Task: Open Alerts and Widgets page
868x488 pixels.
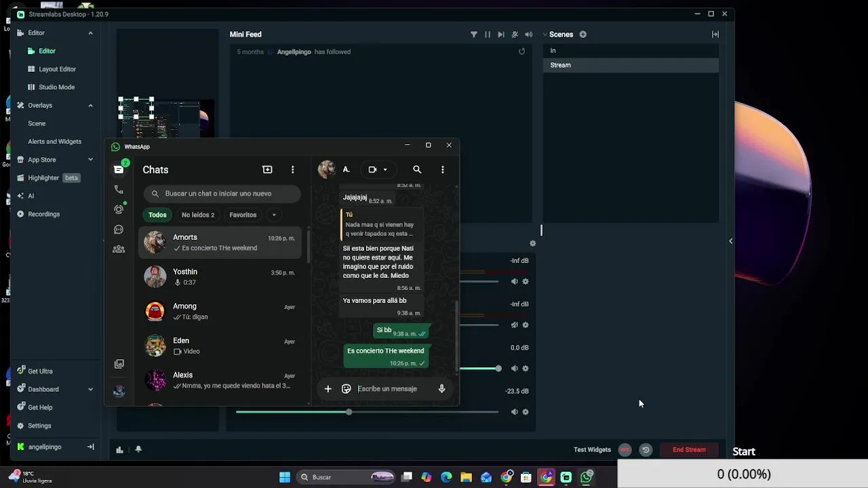Action: point(54,142)
